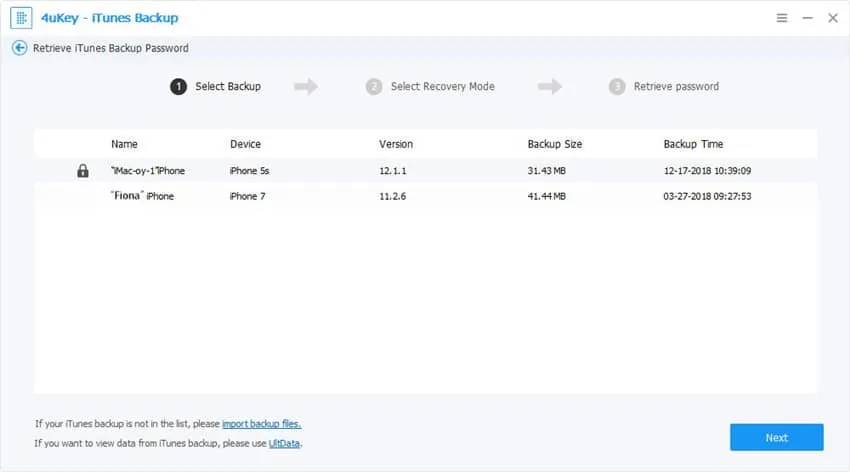Click the 41.44 MB backup size

[x=546, y=196]
